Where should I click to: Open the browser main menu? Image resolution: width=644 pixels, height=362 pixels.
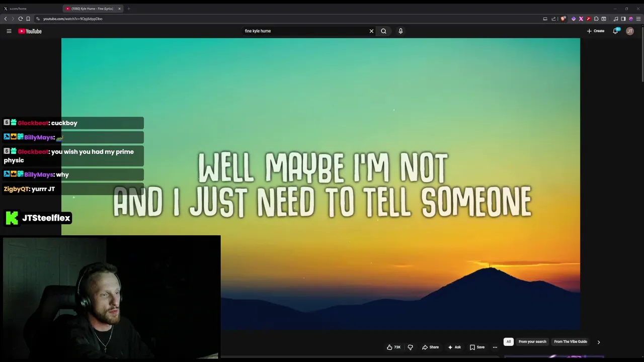coord(638,19)
